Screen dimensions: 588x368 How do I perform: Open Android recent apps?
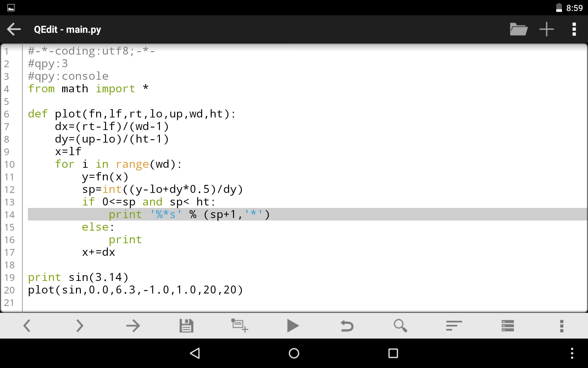[393, 353]
